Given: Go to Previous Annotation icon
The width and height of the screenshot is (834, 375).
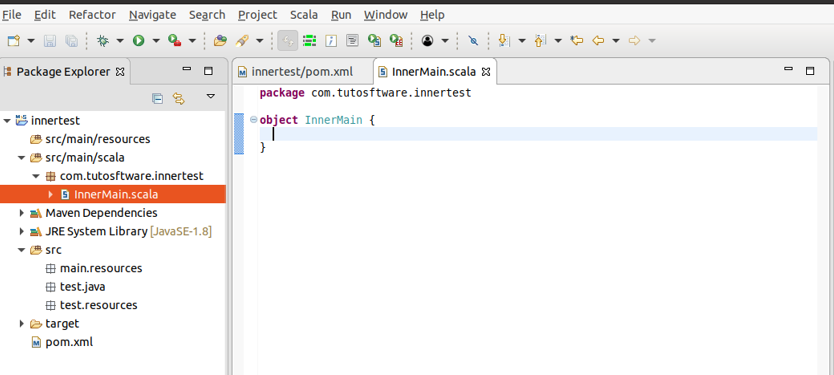Looking at the screenshot, I should [x=540, y=40].
